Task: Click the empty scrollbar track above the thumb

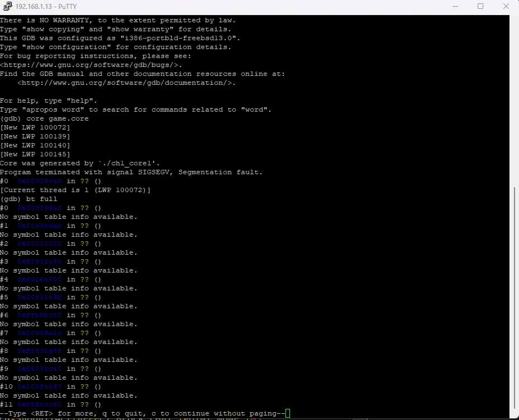Action: pyautogui.click(x=514, y=101)
